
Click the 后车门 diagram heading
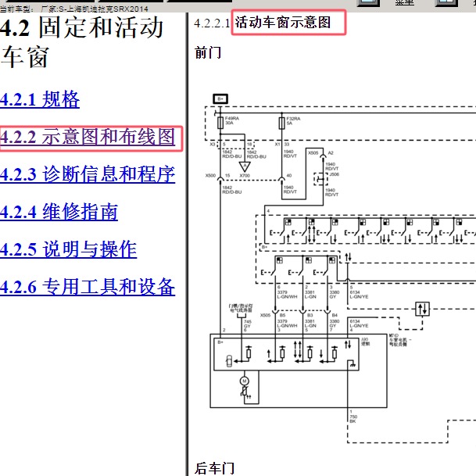215,468
